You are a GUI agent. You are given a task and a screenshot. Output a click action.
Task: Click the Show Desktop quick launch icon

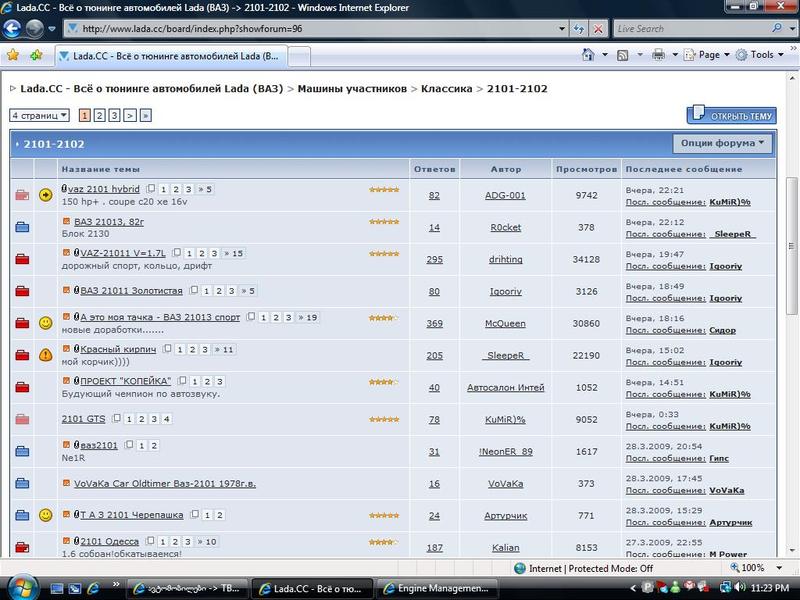click(57, 588)
